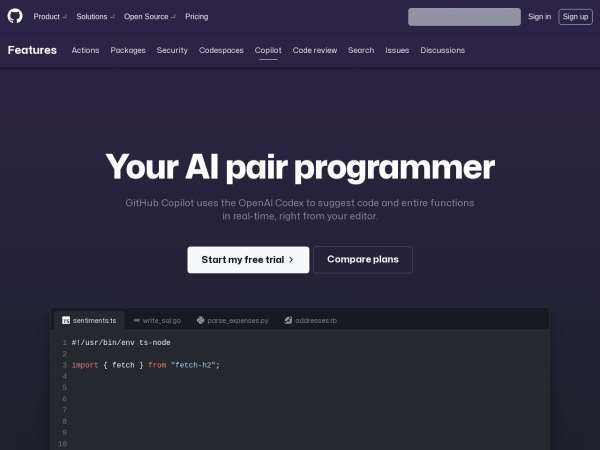Click the code line "#!/usr/bin/env ts-node"
The image size is (600, 450).
coord(121,342)
